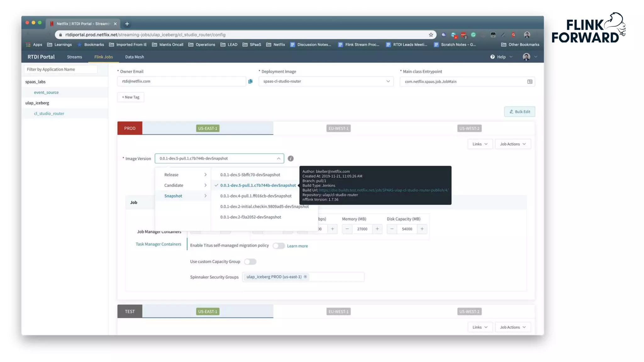This screenshot has width=644, height=362.
Task: Open the Deployment Image dropdown
Action: click(x=326, y=81)
